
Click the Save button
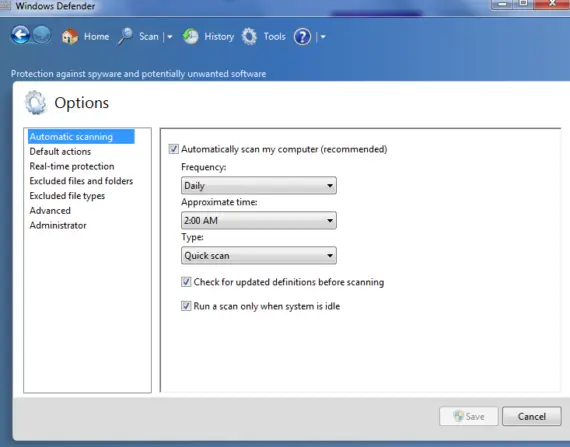[x=469, y=416]
